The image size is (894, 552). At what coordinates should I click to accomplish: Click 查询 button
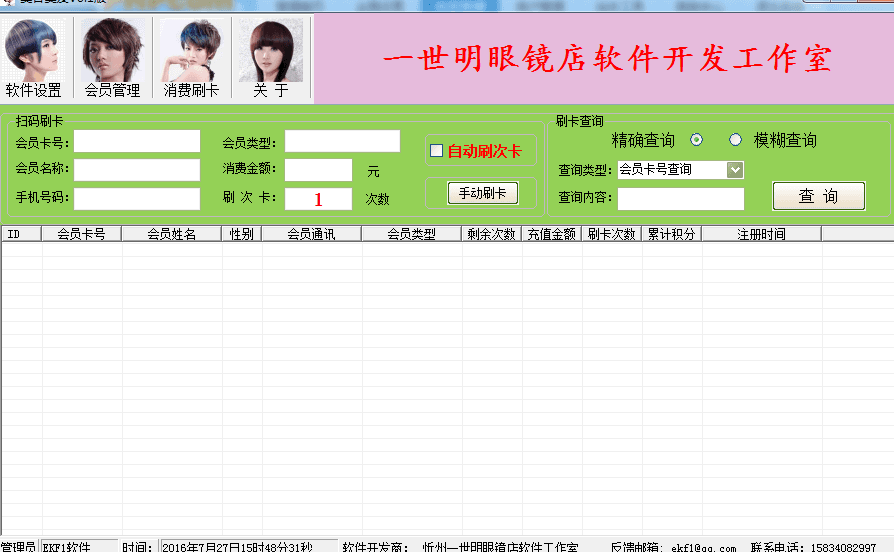(x=818, y=196)
